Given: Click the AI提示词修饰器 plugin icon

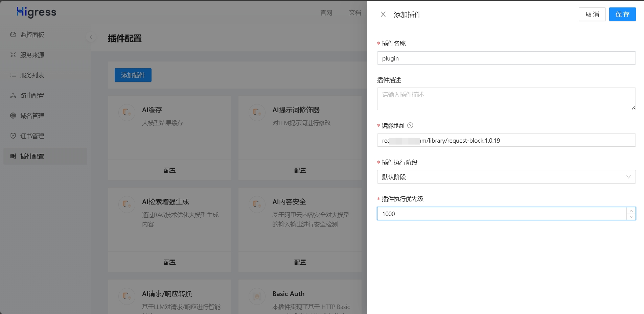Looking at the screenshot, I should tap(257, 112).
